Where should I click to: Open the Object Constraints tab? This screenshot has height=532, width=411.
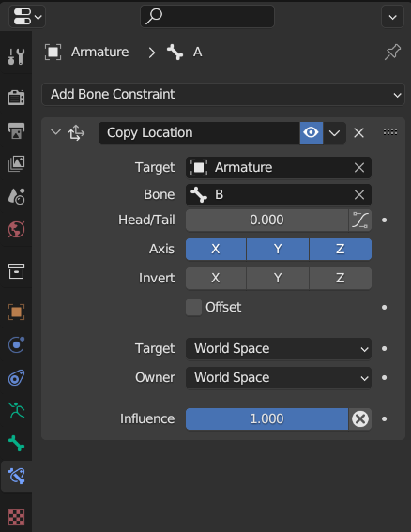click(x=16, y=378)
